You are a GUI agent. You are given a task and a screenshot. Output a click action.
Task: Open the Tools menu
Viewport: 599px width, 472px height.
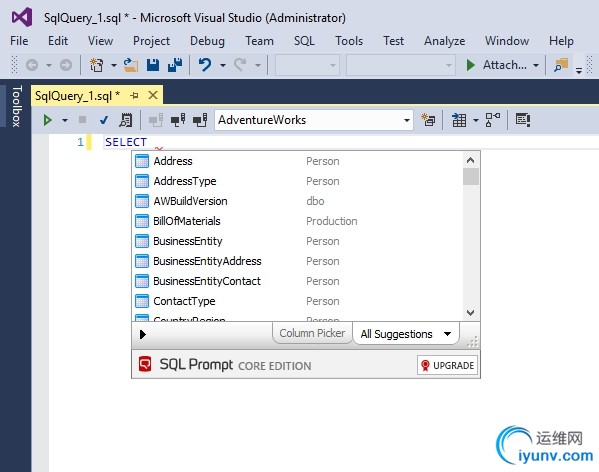[x=349, y=40]
